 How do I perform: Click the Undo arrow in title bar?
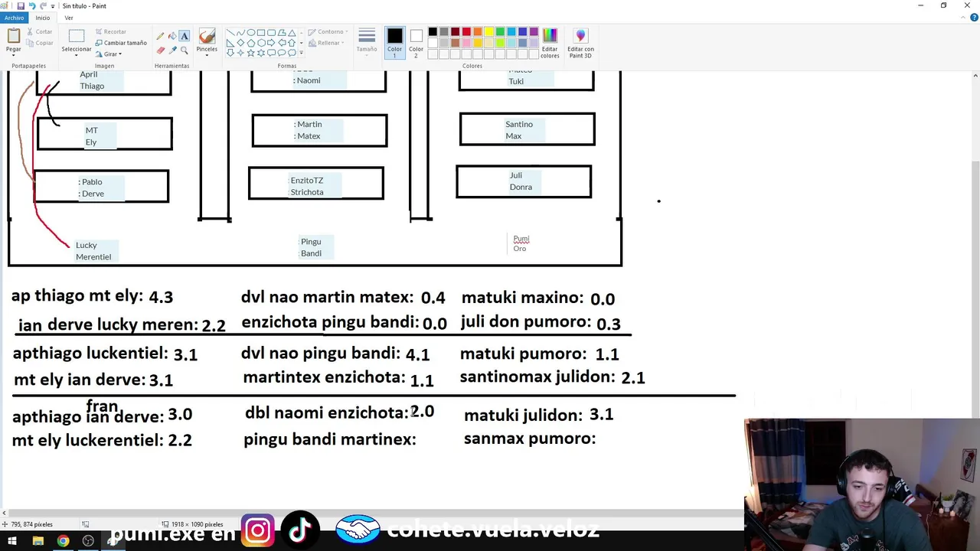point(32,5)
